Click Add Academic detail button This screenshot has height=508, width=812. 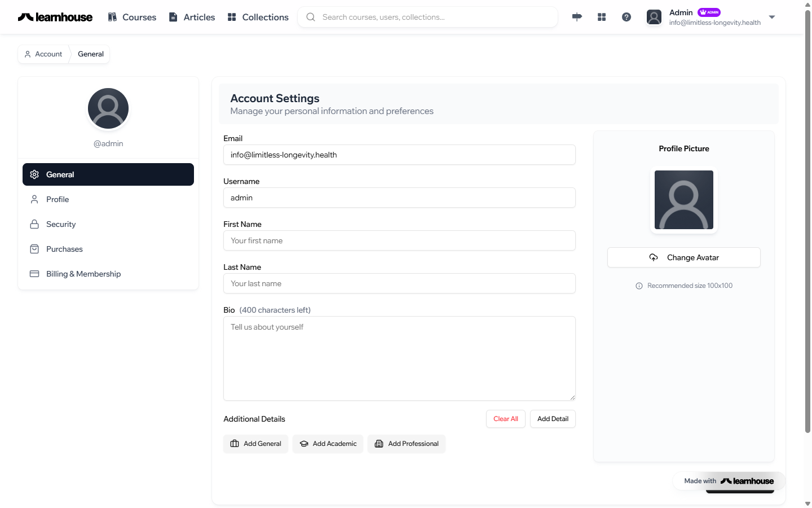pyautogui.click(x=328, y=444)
